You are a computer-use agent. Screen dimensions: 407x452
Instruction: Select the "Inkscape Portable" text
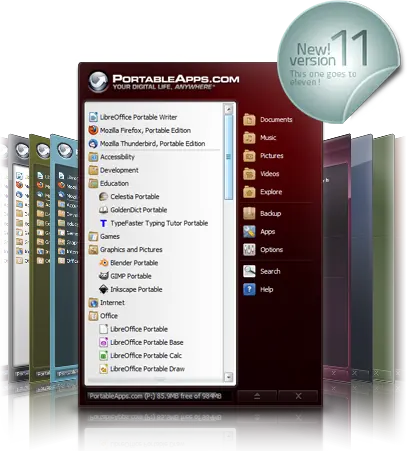136,290
